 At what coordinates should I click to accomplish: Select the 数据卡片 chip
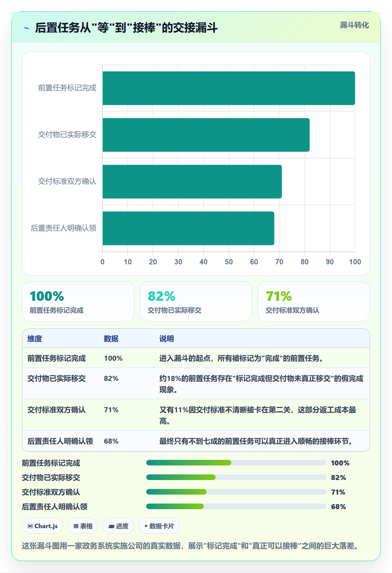pos(159,526)
